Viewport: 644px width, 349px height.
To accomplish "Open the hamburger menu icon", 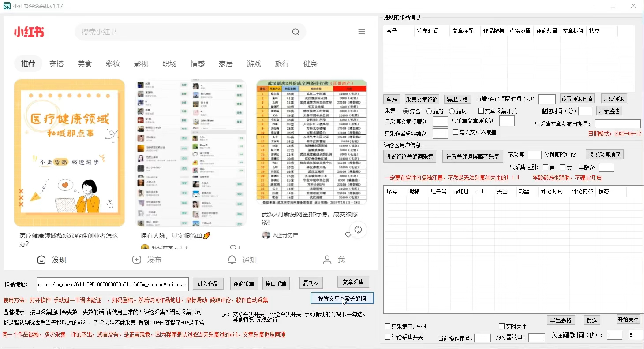I will coord(362,32).
